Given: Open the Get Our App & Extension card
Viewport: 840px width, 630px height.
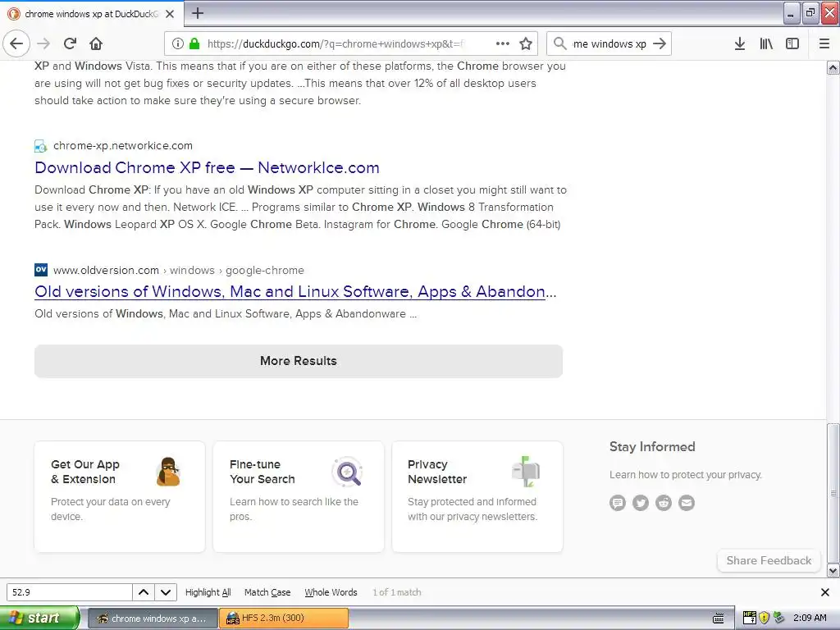Looking at the screenshot, I should [120, 496].
